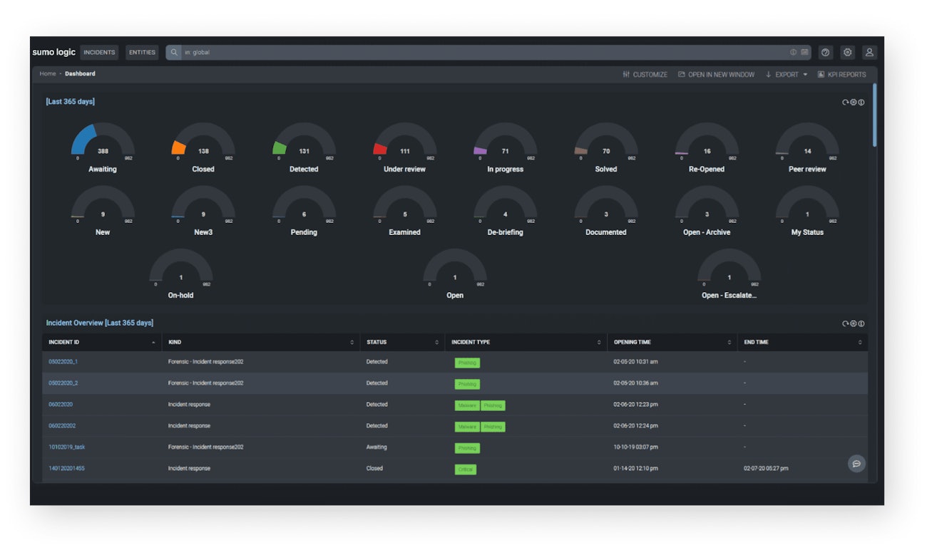Image resolution: width=927 pixels, height=560 pixels.
Task: Open the chat bubble floating button
Action: [856, 464]
